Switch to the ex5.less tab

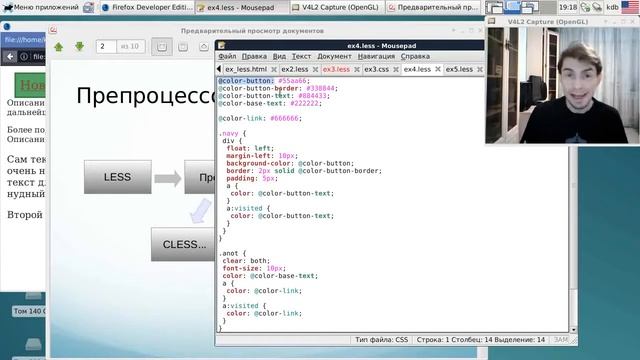(459, 69)
